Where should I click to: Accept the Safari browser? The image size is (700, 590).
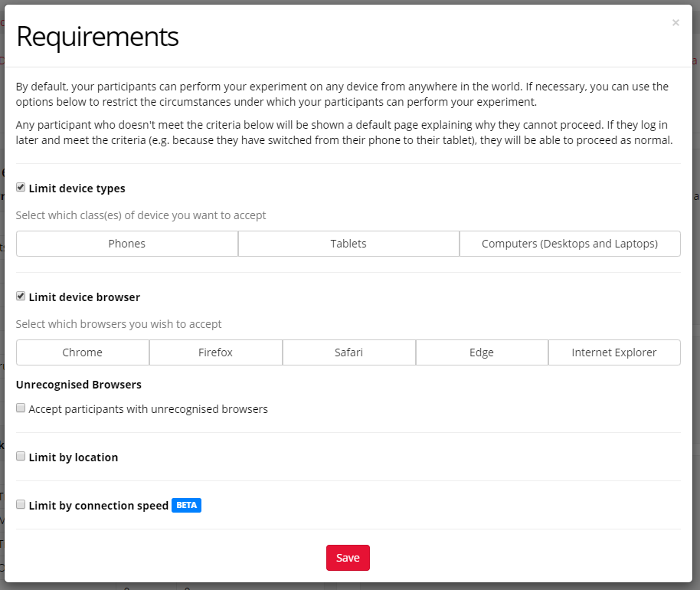click(x=348, y=352)
